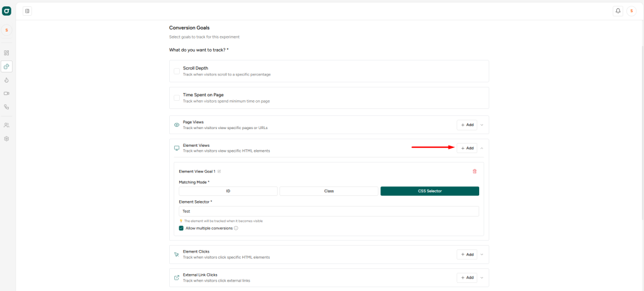The width and height of the screenshot is (644, 291).
Task: Open the video recordings icon in sidebar
Action: click(x=6, y=93)
